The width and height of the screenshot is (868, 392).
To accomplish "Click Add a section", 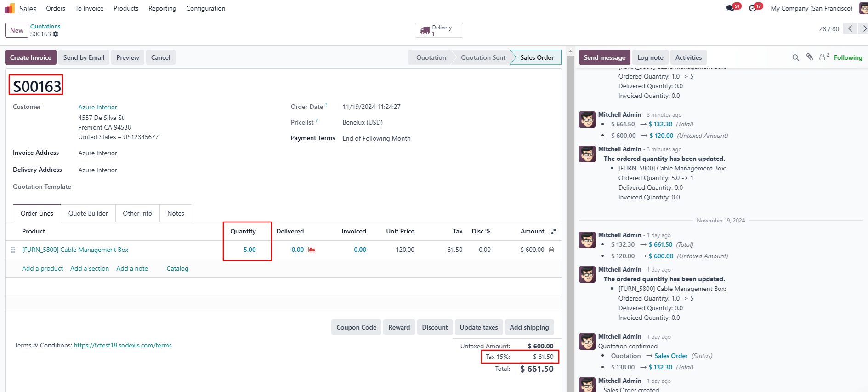I will 90,268.
